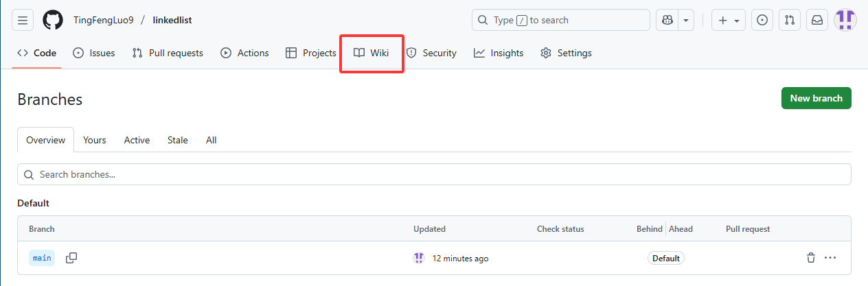Go to the Settings tab

click(566, 53)
